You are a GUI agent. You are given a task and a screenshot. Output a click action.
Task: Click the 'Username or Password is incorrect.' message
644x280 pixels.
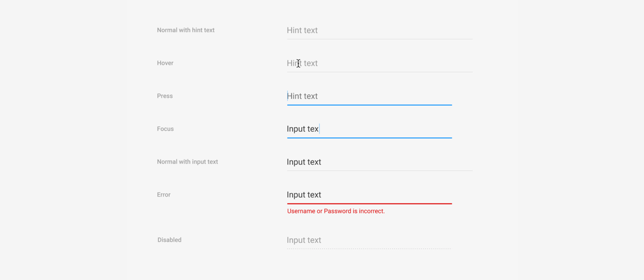coord(336,211)
